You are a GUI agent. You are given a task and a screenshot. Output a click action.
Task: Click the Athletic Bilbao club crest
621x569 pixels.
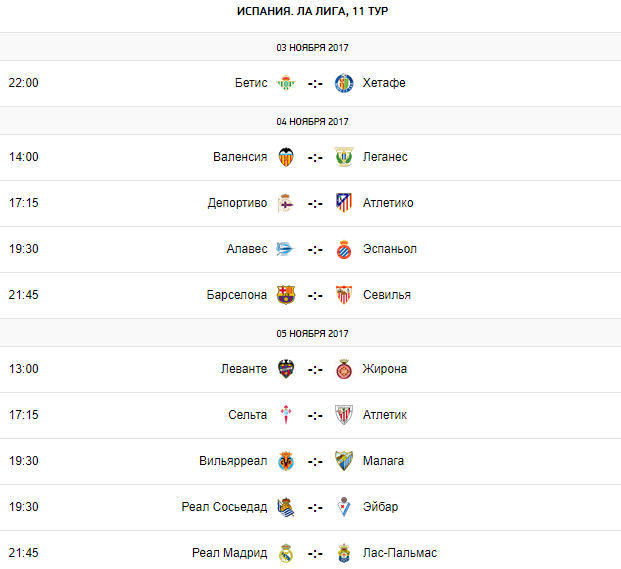pyautogui.click(x=344, y=415)
